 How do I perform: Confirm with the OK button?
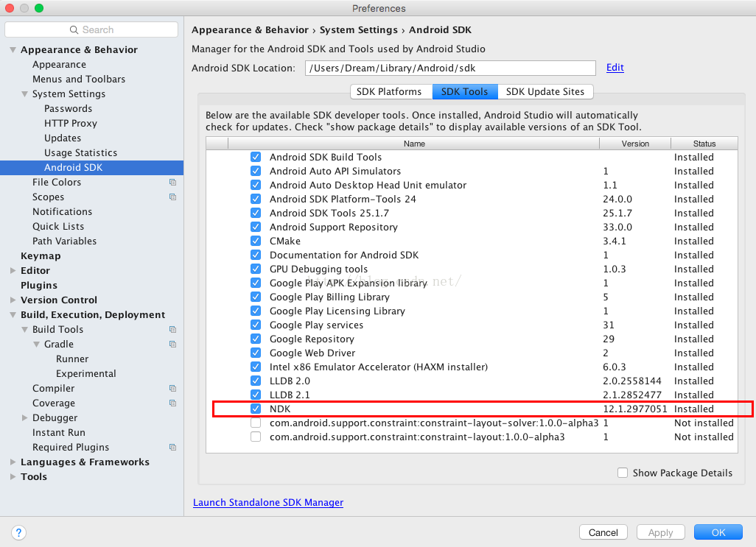tap(718, 532)
